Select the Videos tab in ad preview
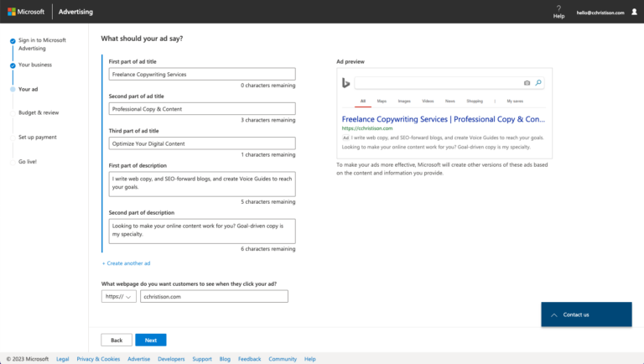Screen dimensions: 644x364 428,101
